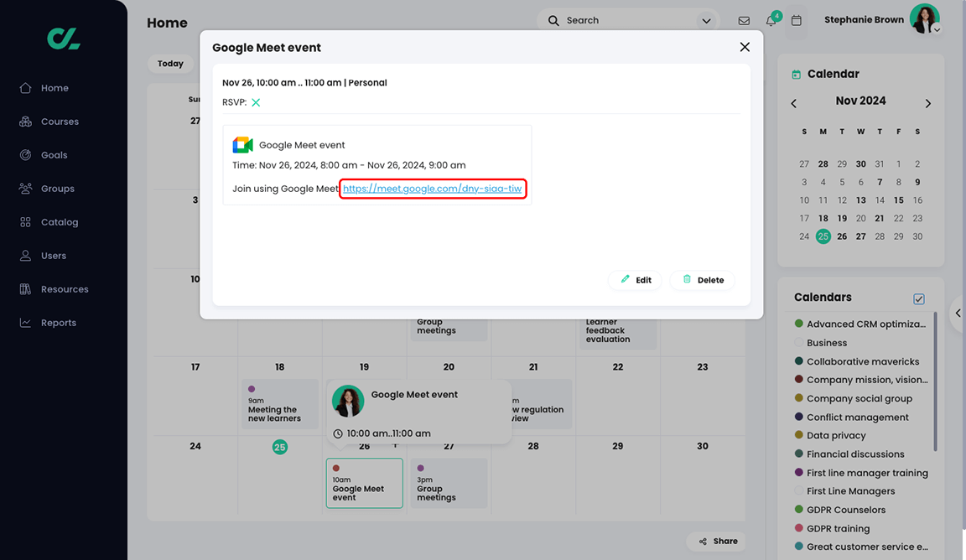Viewport: 966px width, 560px height.
Task: Click into the Search field
Action: pyautogui.click(x=627, y=20)
